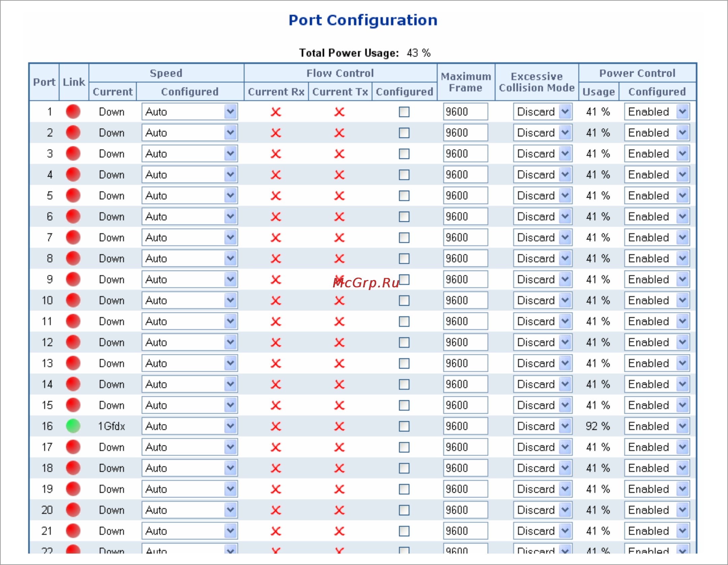Click the 41 % usage value for port 12
This screenshot has height=565, width=728.
(x=598, y=342)
